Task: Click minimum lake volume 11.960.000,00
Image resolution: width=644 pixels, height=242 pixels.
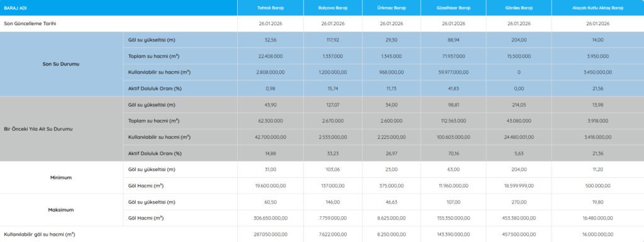Action: pyautogui.click(x=453, y=186)
